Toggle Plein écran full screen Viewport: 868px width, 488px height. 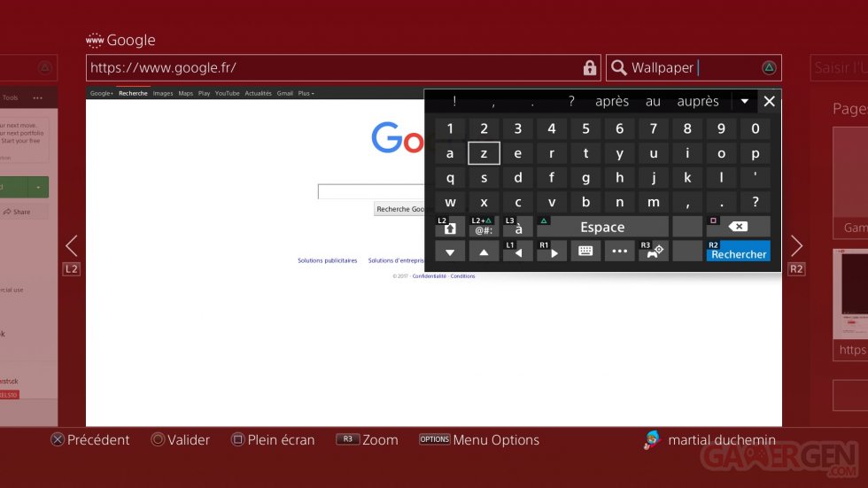tap(273, 440)
